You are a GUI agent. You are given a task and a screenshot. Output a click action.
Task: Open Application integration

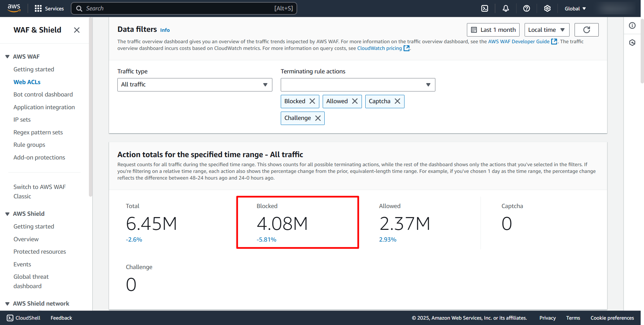coord(44,107)
